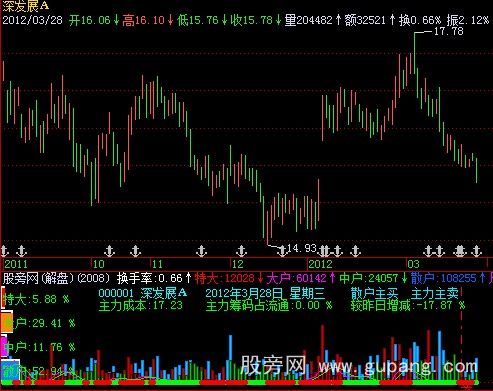Click the 主力筹码占流通:0.00% text
Viewport: 493px width, 391px height.
(x=269, y=305)
